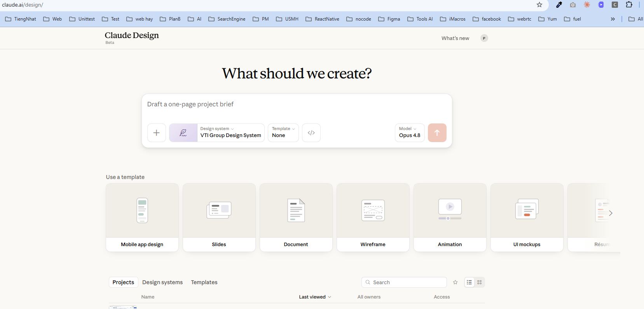
Task: Choose the Animation template card
Action: pyautogui.click(x=450, y=217)
